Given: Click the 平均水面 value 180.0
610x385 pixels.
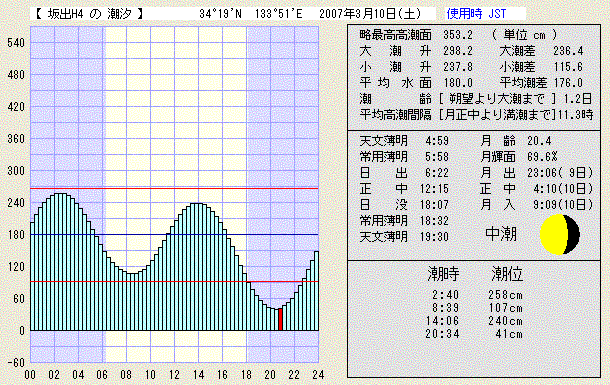Looking at the screenshot, I should coord(458,83).
